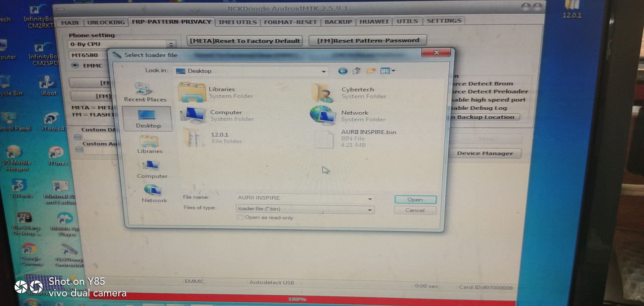
Task: Go back using dialog back arrow
Action: 343,71
